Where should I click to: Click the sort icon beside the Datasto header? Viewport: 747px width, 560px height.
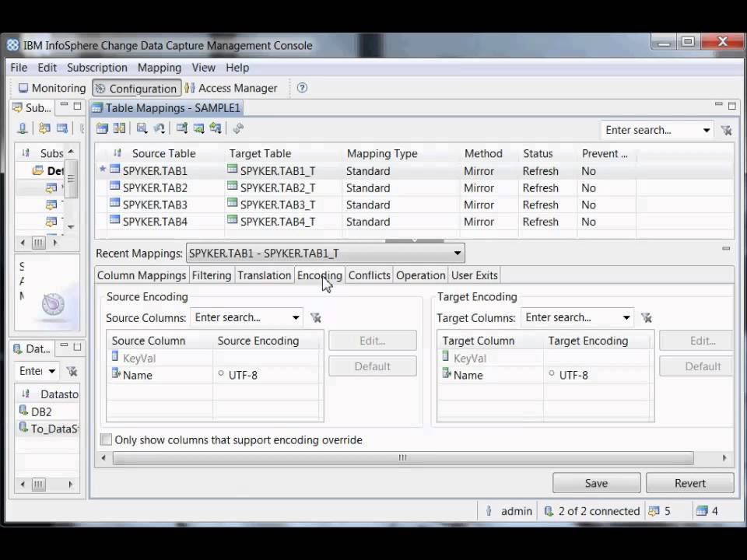tap(26, 394)
